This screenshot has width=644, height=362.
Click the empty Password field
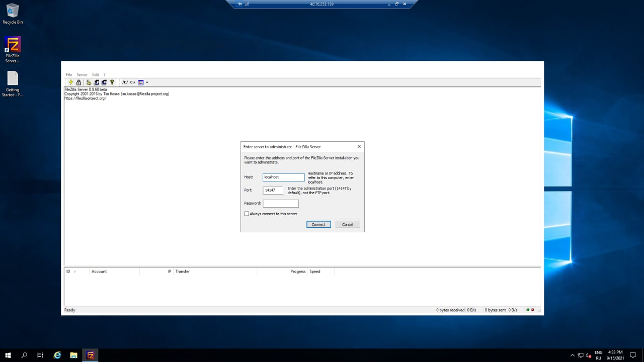tap(281, 204)
